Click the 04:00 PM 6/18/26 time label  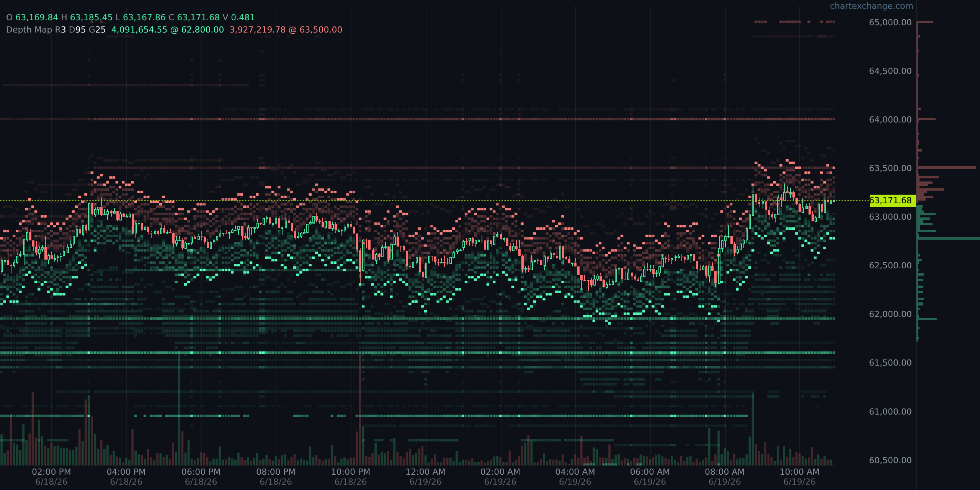click(x=126, y=477)
